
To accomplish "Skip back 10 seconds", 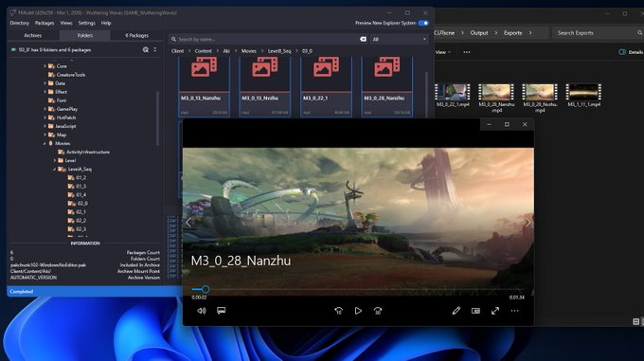I will (x=338, y=311).
